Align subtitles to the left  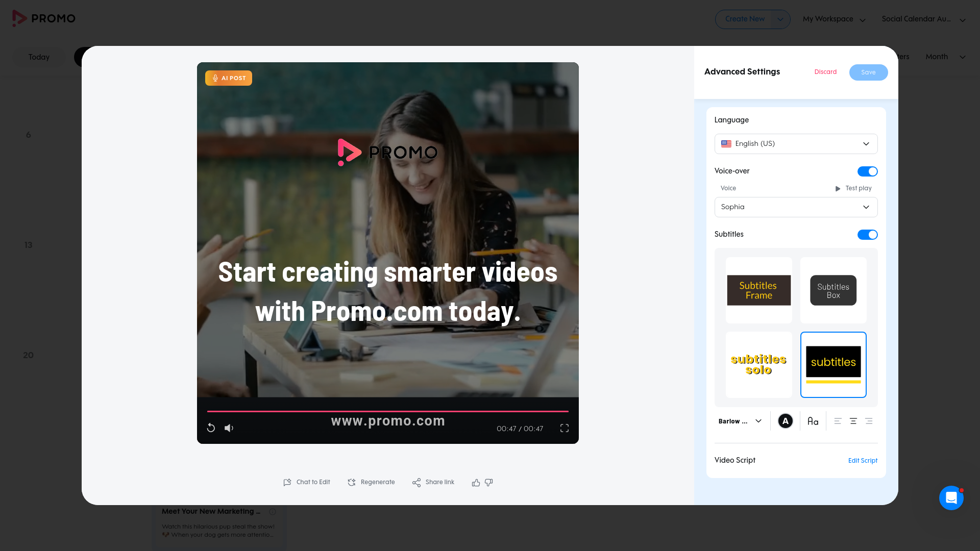click(x=838, y=421)
